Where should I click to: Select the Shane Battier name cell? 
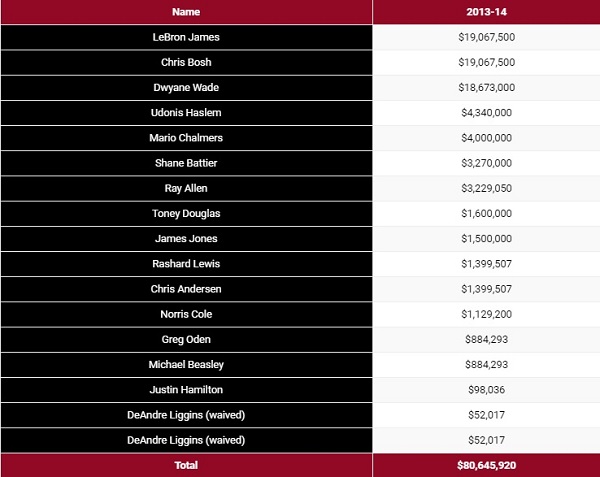tap(186, 163)
